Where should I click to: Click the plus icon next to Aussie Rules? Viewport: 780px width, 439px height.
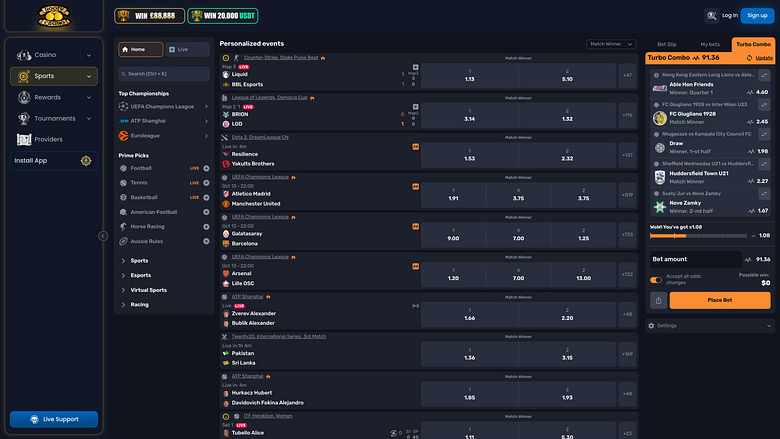(206, 241)
